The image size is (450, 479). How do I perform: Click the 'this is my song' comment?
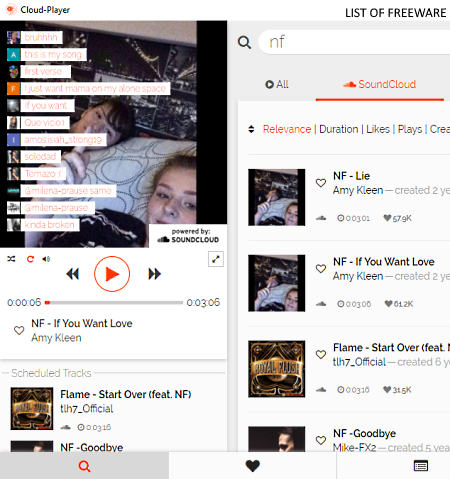[x=53, y=54]
